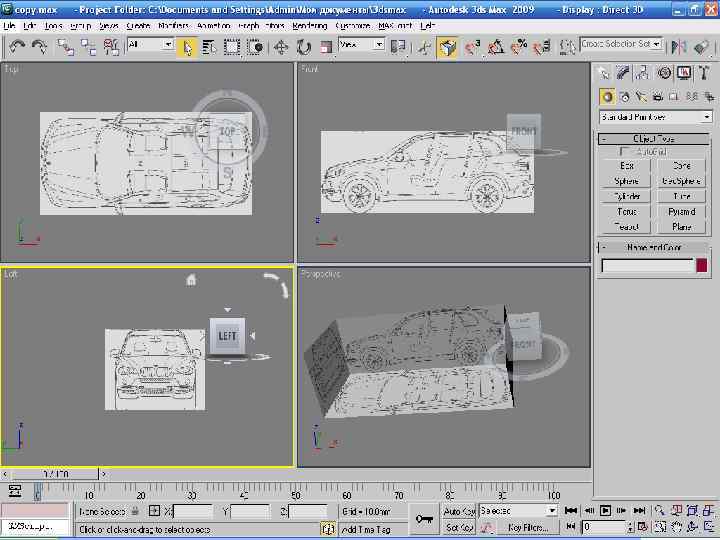Click the Teapot primitive button

pyautogui.click(x=626, y=227)
